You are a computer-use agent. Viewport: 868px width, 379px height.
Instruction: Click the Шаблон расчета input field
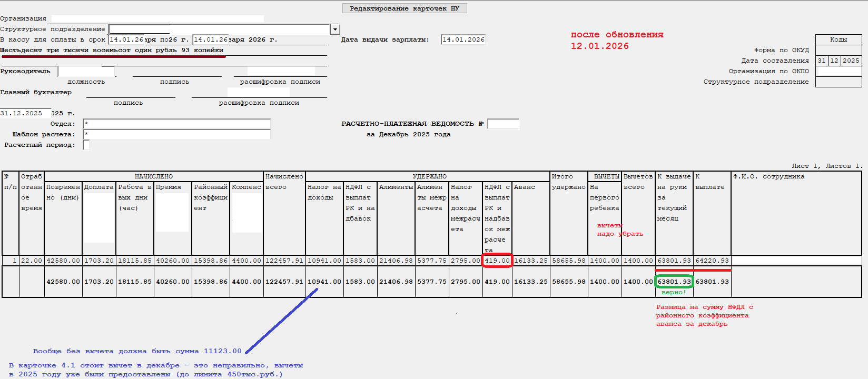point(177,135)
